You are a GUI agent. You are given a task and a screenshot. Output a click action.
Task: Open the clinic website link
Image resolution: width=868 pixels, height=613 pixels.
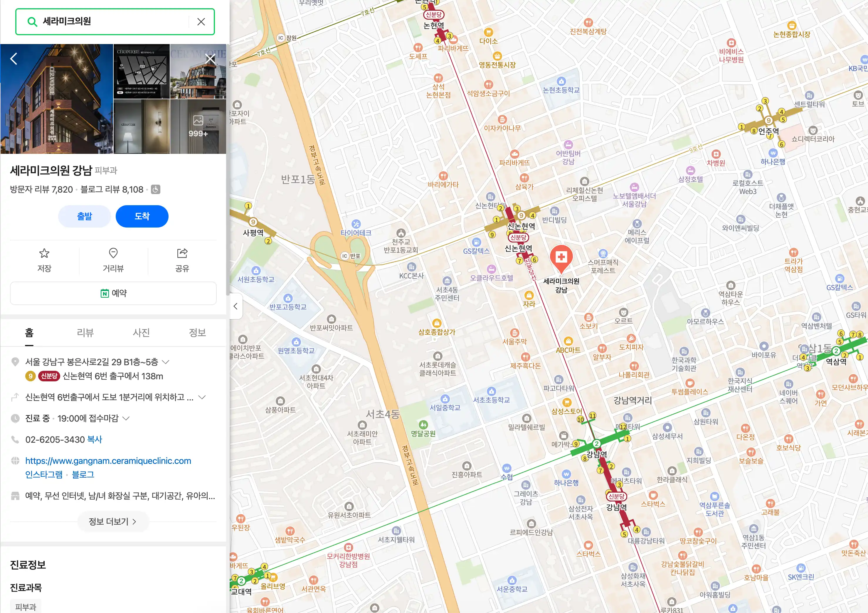(x=108, y=461)
